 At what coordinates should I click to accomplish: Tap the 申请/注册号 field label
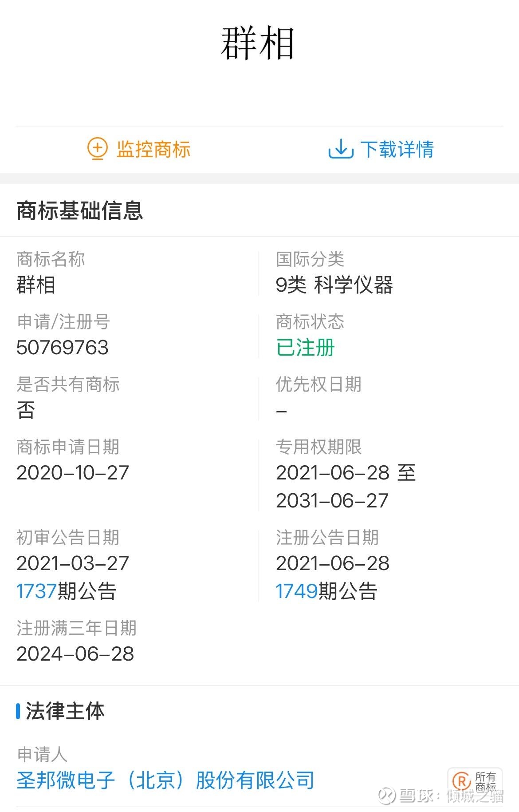63,322
